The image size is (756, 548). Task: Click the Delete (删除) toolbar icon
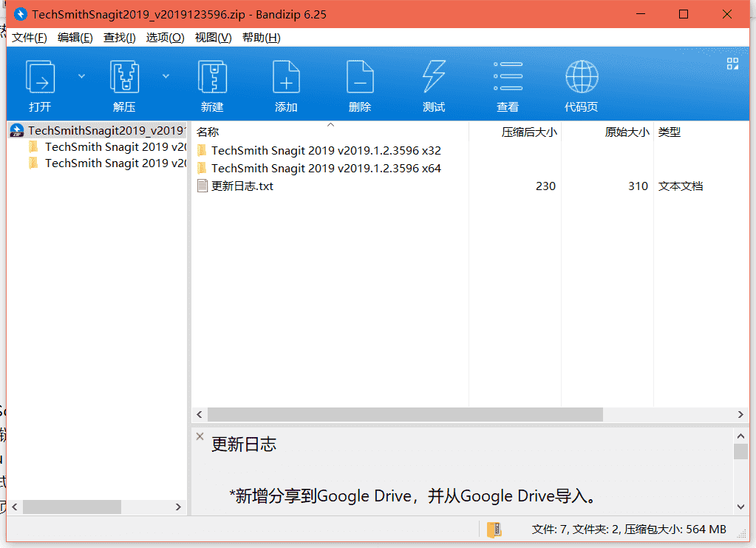pyautogui.click(x=360, y=77)
